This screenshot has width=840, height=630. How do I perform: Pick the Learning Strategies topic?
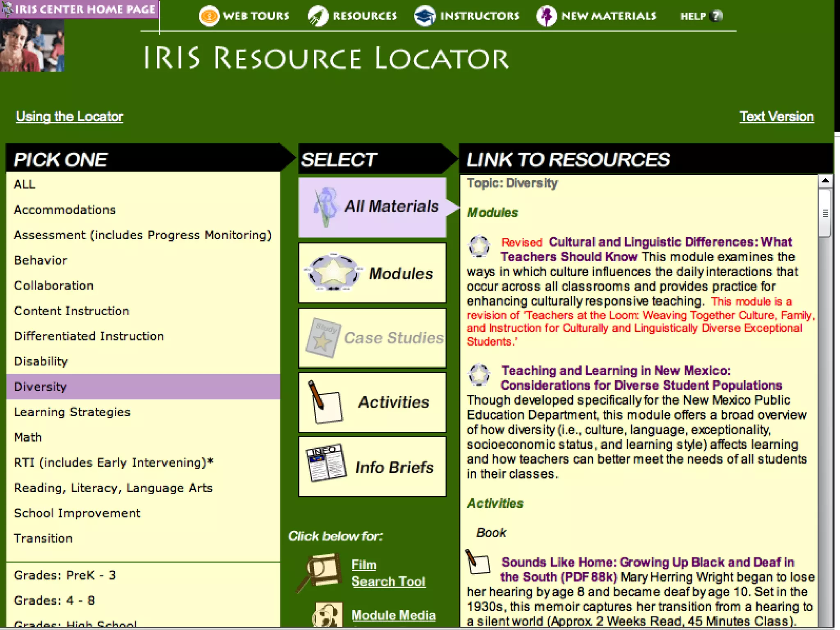click(72, 412)
